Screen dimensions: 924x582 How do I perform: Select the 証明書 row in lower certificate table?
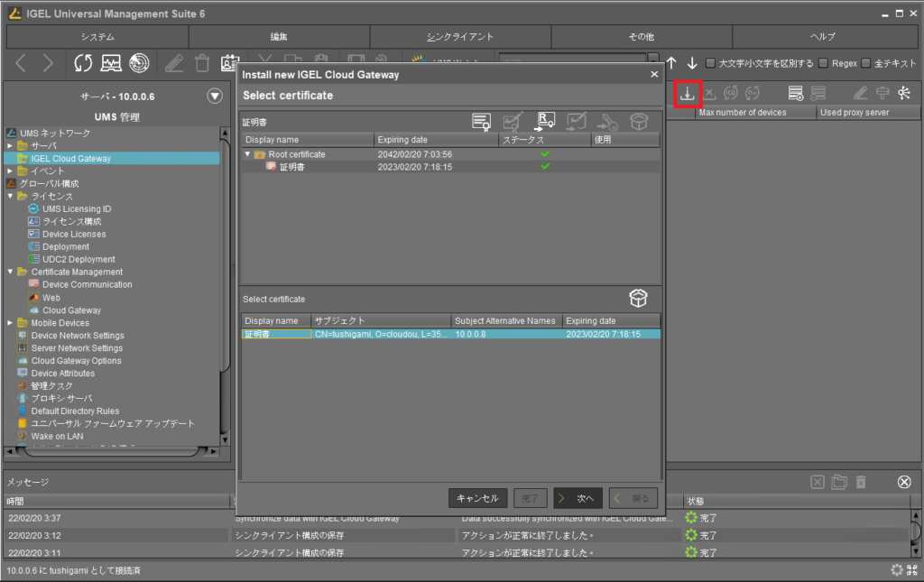(x=451, y=334)
